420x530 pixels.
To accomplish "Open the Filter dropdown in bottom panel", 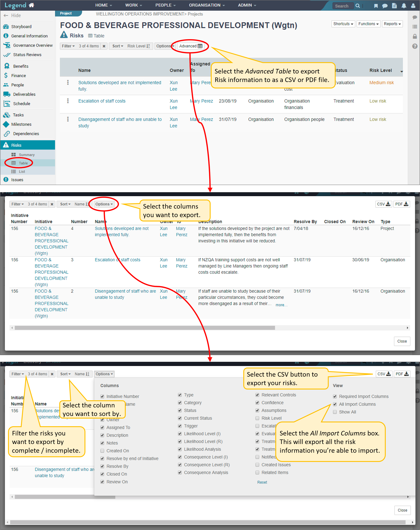I will 18,374.
